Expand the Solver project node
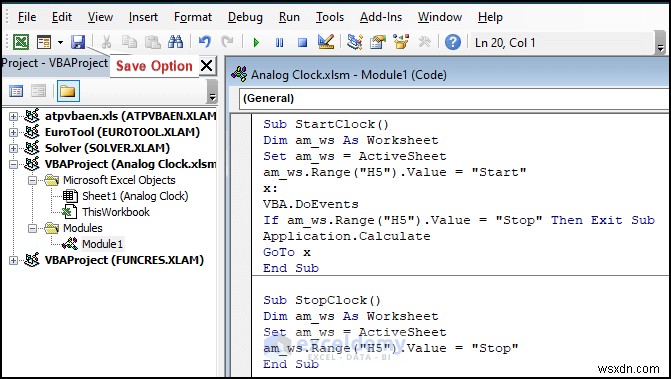 point(13,148)
